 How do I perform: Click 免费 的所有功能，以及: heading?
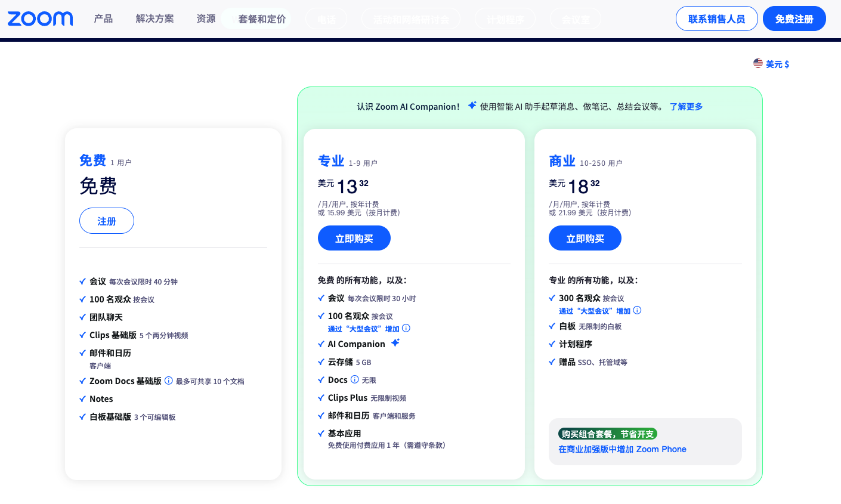363,280
